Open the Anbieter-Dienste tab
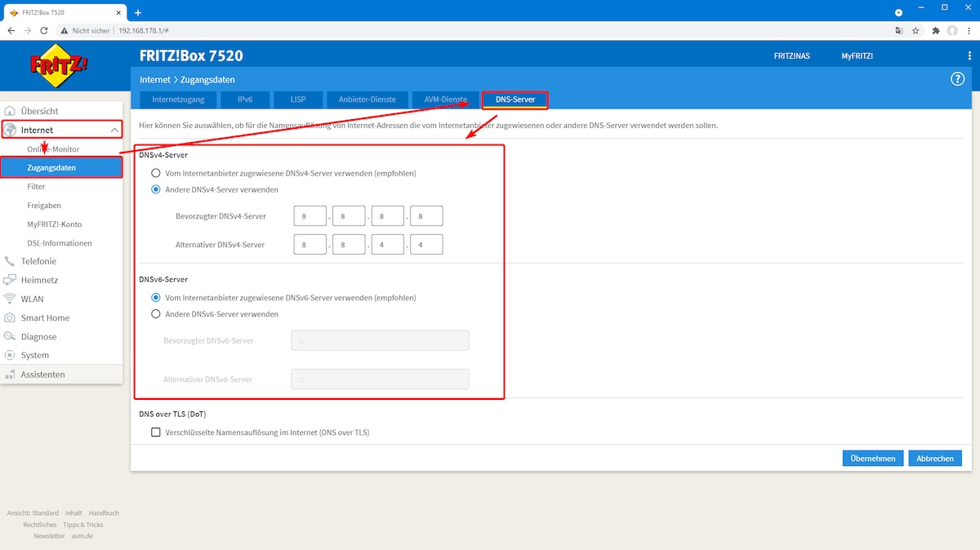 [x=369, y=99]
